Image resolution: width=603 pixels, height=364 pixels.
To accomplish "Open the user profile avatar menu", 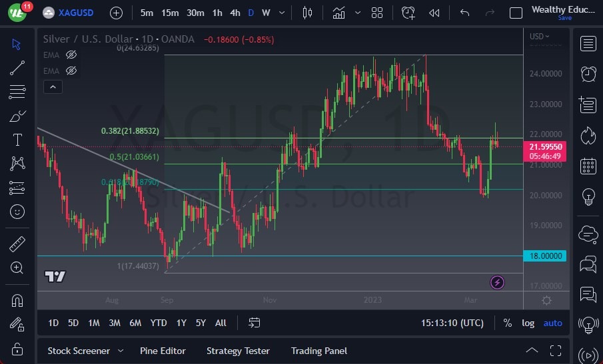I will click(17, 13).
